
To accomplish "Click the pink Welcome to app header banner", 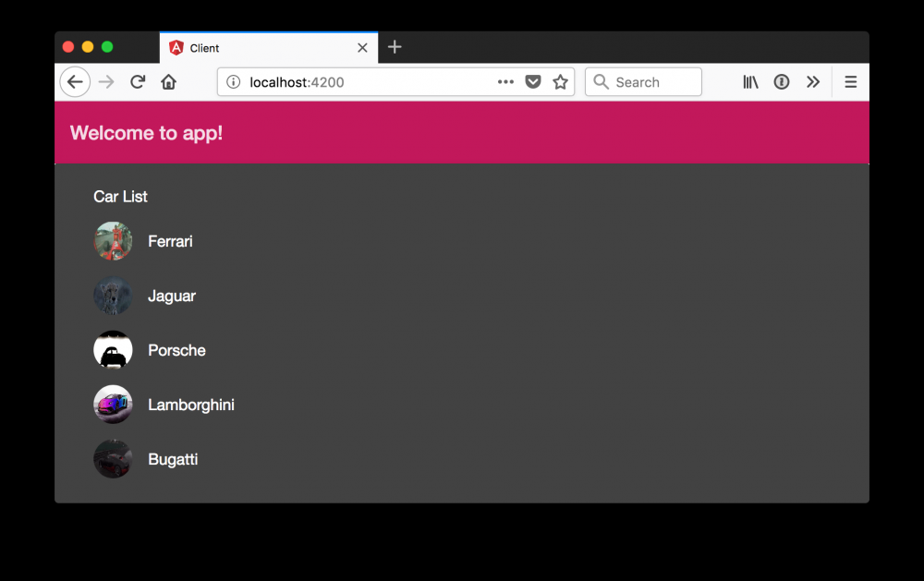I will [462, 132].
